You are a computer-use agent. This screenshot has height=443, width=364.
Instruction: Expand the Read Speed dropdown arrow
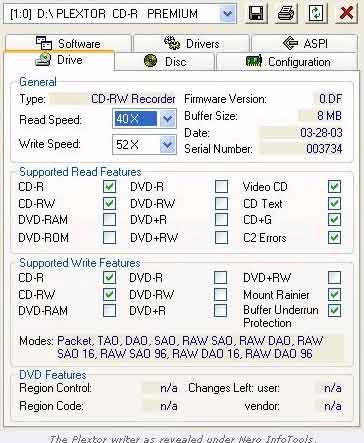167,118
